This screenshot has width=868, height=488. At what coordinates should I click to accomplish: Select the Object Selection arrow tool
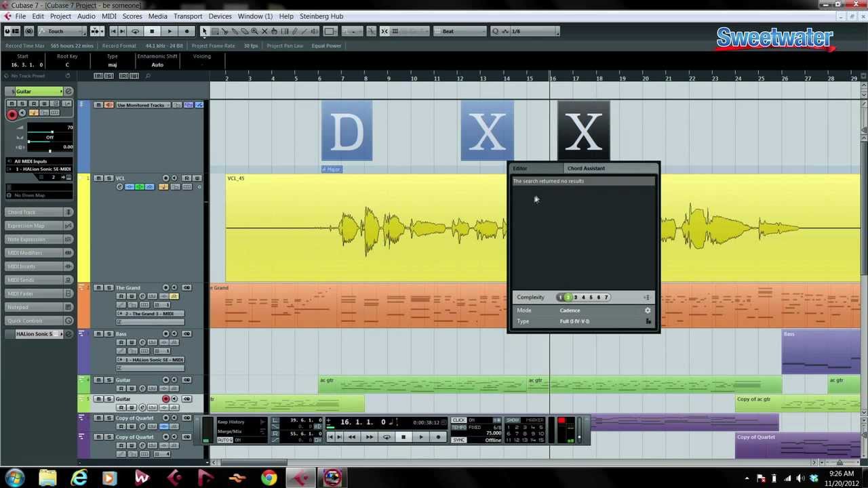point(204,31)
